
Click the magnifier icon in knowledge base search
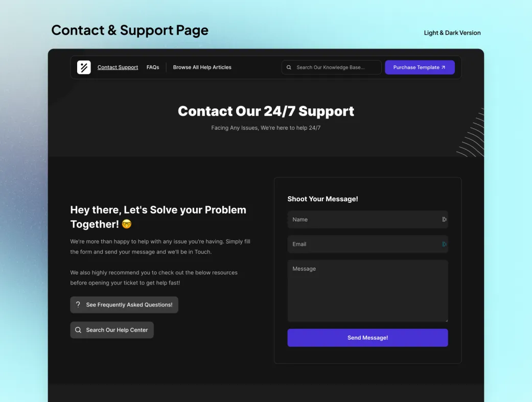[289, 67]
